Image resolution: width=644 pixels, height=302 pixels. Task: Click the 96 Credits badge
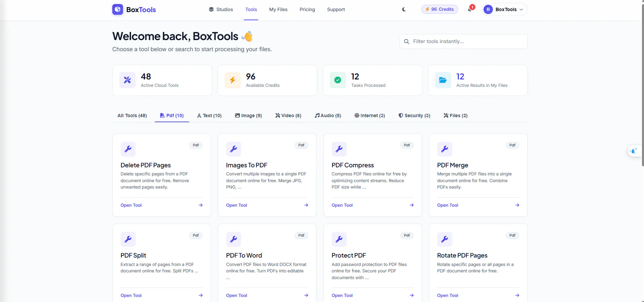tap(439, 9)
